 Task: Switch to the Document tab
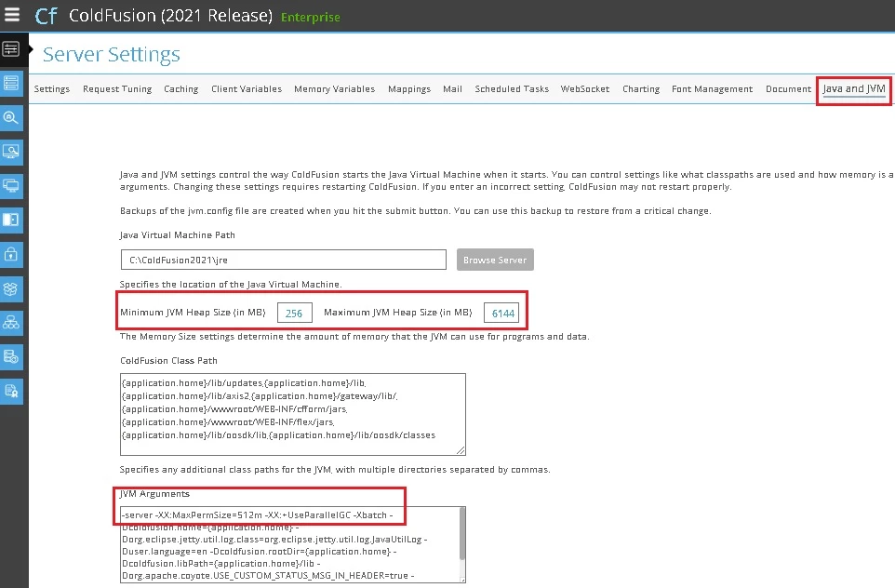[x=788, y=89]
